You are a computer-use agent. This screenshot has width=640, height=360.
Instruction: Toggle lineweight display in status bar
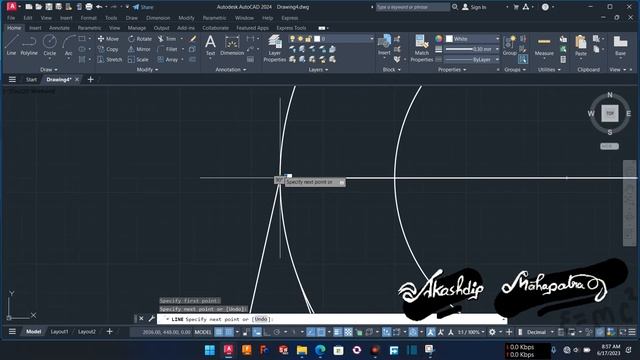338,332
